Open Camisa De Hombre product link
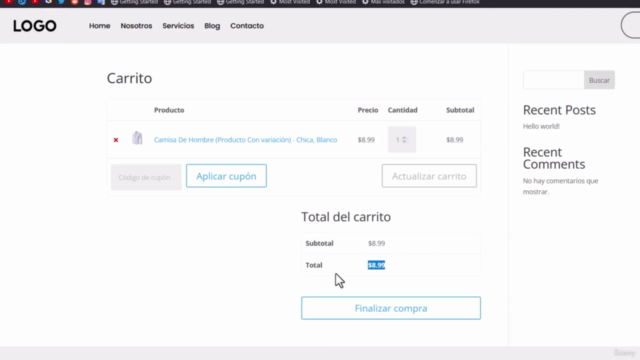640x360 pixels. (x=246, y=140)
